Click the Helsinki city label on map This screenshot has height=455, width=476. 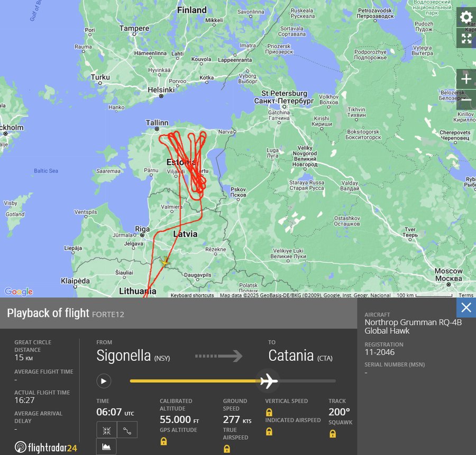click(161, 90)
